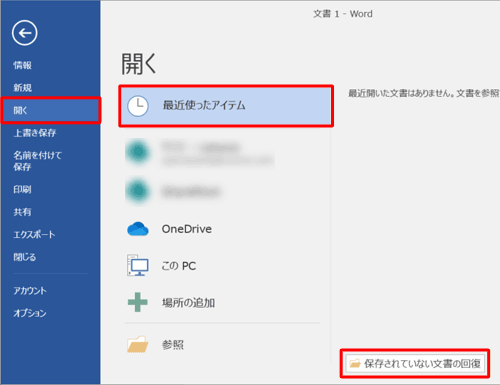Choose 閉じる in the sidebar
Screen dimensions: 500x385
pyautogui.click(x=24, y=257)
